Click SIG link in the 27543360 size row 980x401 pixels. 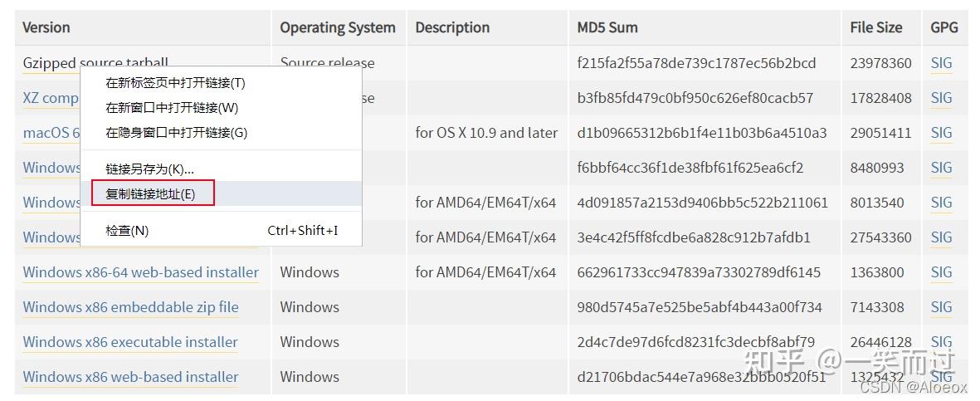(x=941, y=237)
